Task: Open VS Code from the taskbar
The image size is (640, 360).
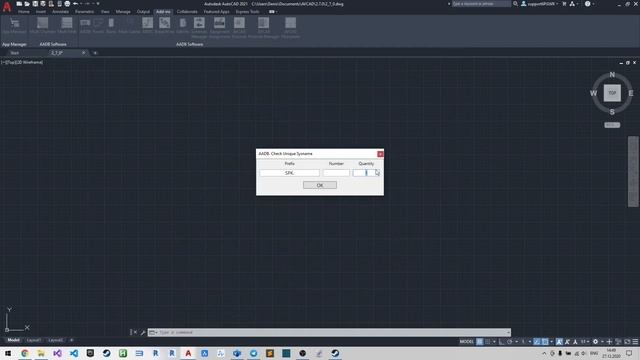Action: tap(73, 353)
